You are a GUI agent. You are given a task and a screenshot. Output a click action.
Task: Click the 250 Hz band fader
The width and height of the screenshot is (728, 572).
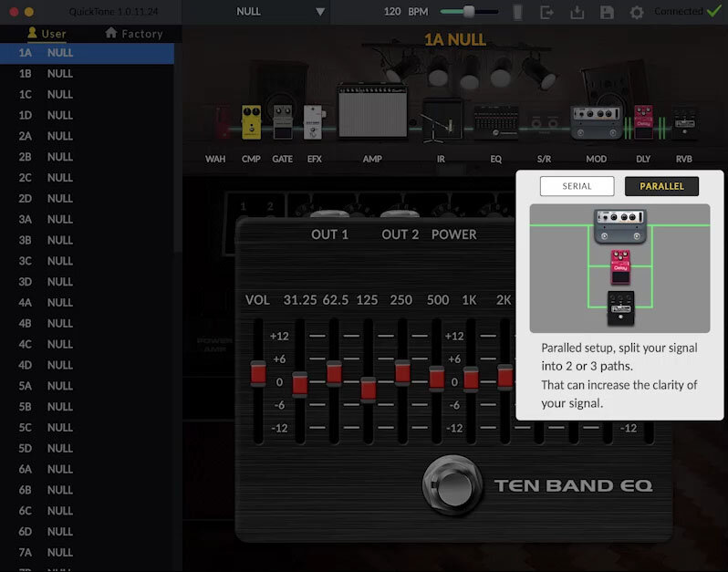(x=402, y=372)
